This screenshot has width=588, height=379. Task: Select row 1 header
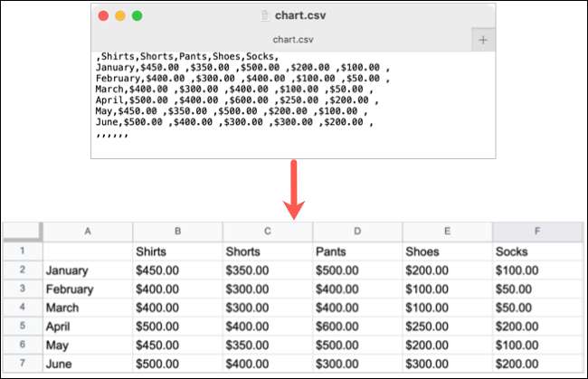click(22, 251)
